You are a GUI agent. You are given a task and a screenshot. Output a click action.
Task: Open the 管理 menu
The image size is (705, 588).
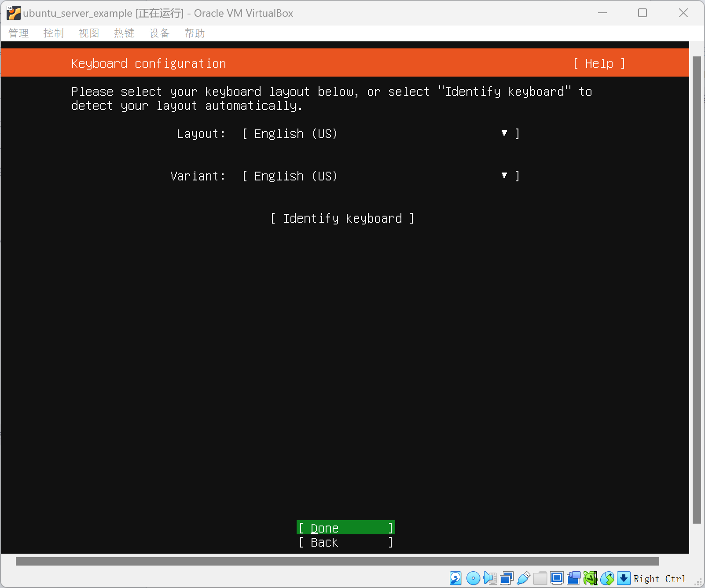pyautogui.click(x=18, y=33)
